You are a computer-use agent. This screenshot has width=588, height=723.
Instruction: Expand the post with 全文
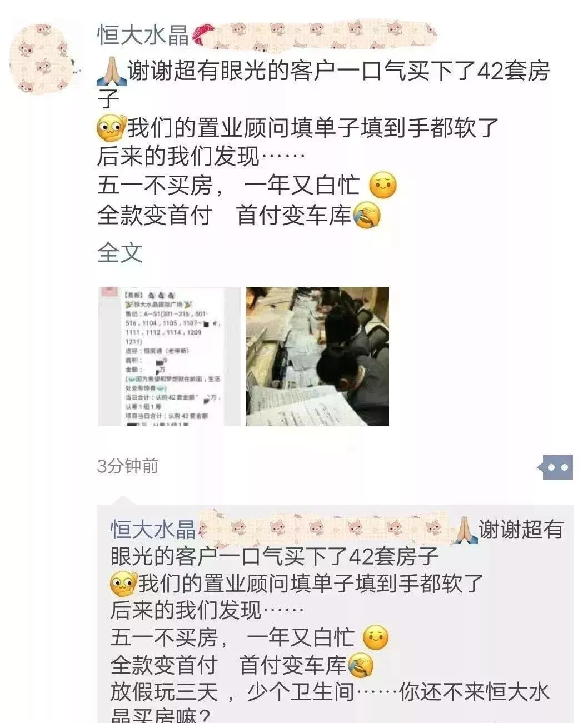coord(120,253)
